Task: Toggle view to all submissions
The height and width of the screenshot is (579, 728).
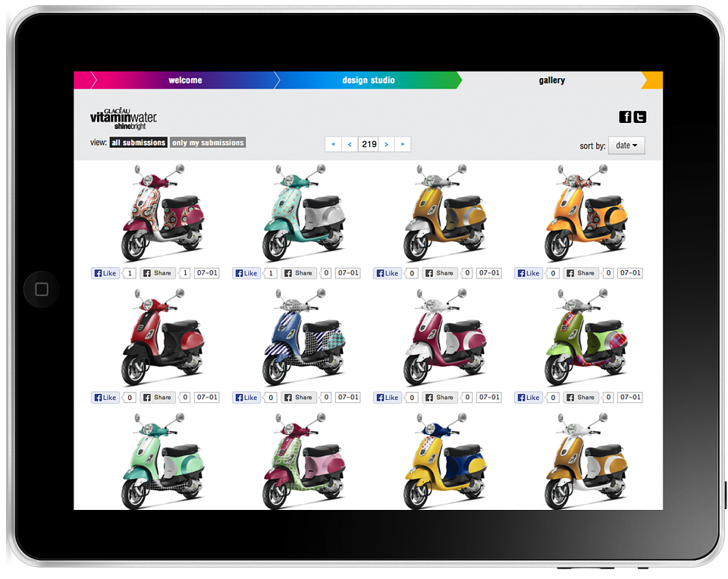Action: 138,143
